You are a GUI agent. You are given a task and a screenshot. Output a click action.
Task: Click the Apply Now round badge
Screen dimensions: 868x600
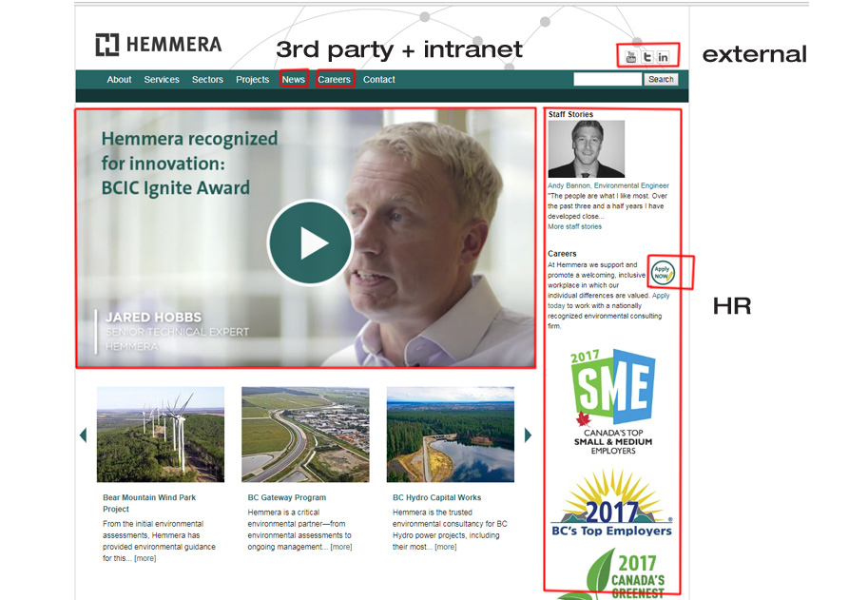(x=663, y=272)
